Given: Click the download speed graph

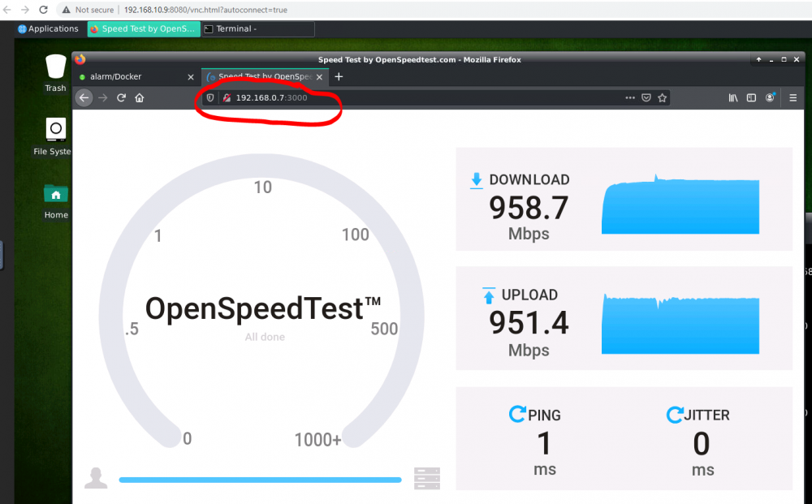Looking at the screenshot, I should click(x=680, y=205).
